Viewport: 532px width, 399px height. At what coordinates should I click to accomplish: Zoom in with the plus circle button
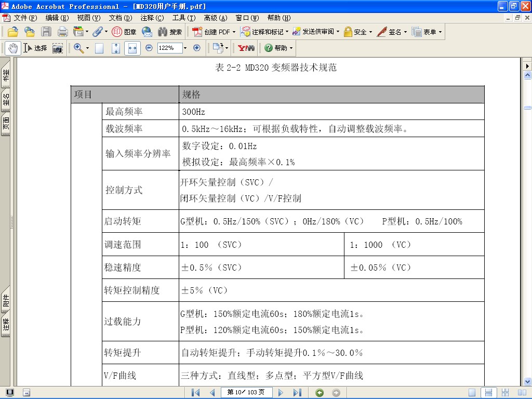pos(197,48)
